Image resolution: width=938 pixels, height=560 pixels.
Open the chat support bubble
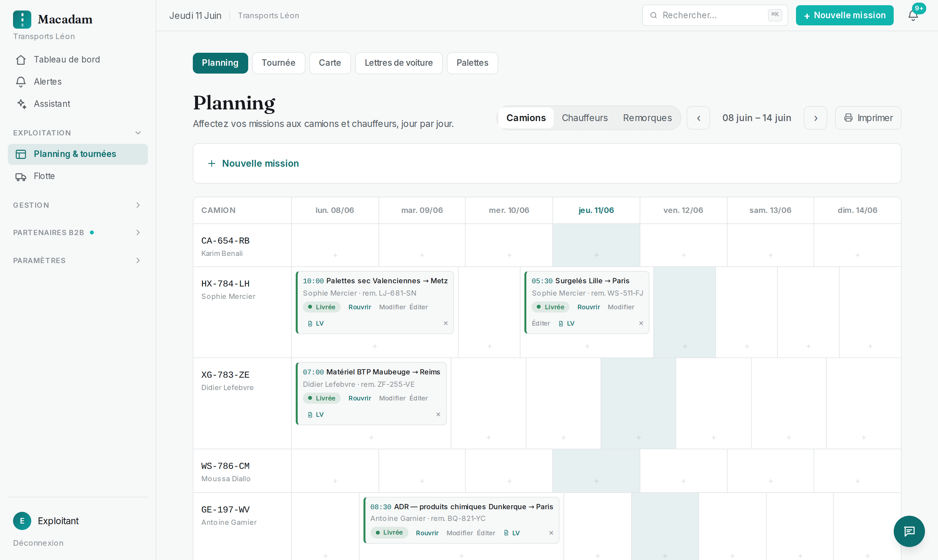coord(909,531)
